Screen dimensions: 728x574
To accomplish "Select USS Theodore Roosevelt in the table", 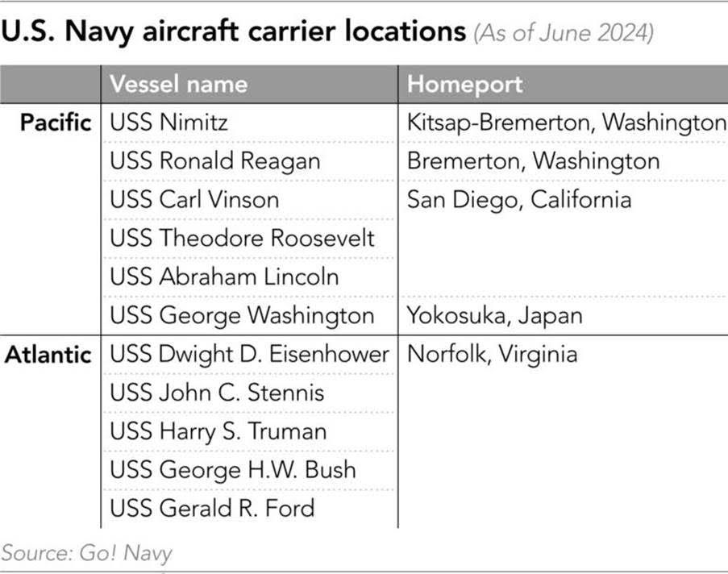I will 242,238.
